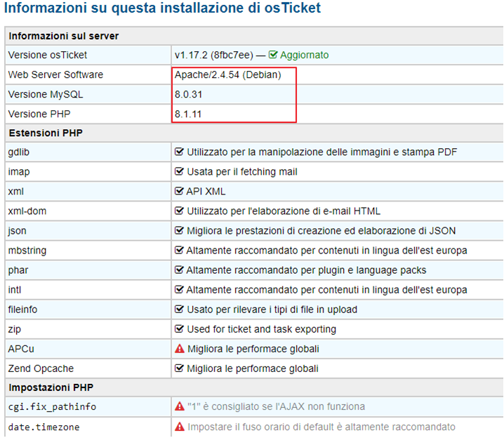Click 'Used for ticket and task exporting' text
This screenshot has width=504, height=438.
262,329
